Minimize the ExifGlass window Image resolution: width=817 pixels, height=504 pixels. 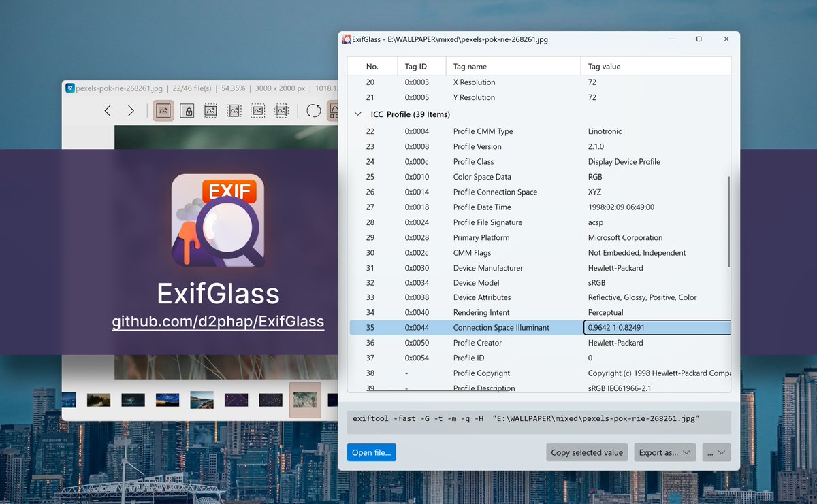pyautogui.click(x=671, y=39)
